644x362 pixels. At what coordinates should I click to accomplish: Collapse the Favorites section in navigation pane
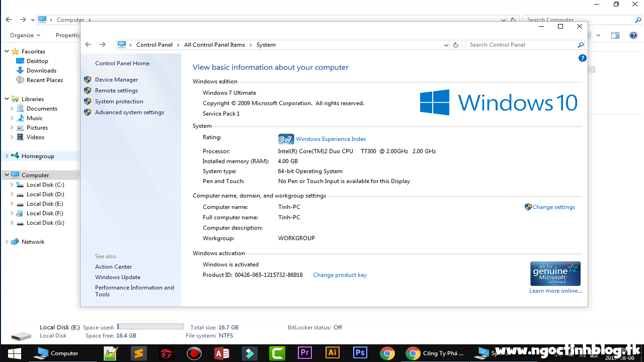coord(6,51)
